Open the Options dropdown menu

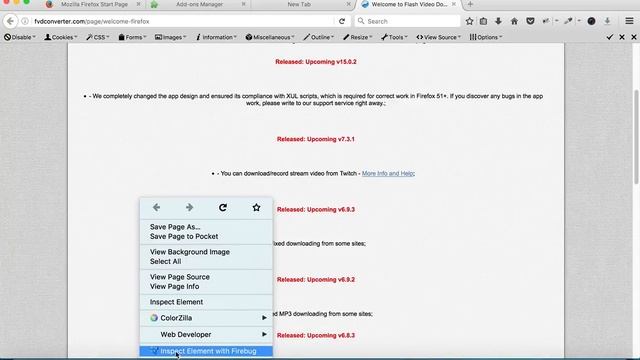pos(486,37)
